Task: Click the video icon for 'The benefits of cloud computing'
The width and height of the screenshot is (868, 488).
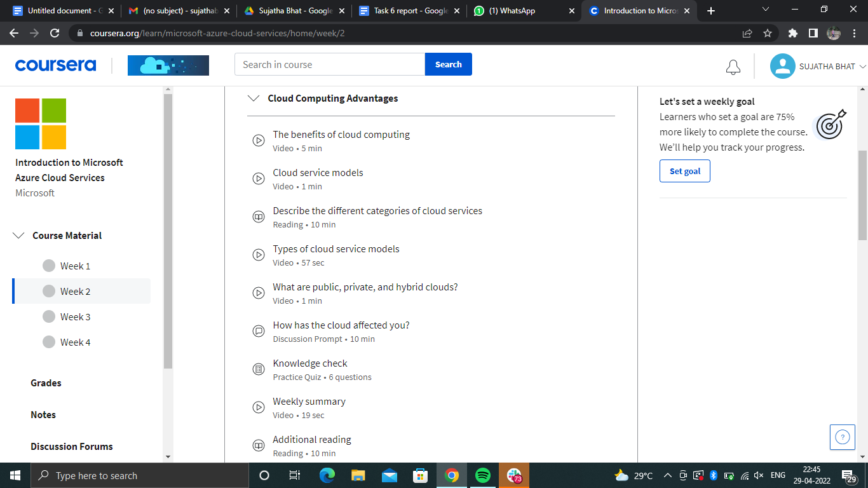Action: (x=259, y=140)
